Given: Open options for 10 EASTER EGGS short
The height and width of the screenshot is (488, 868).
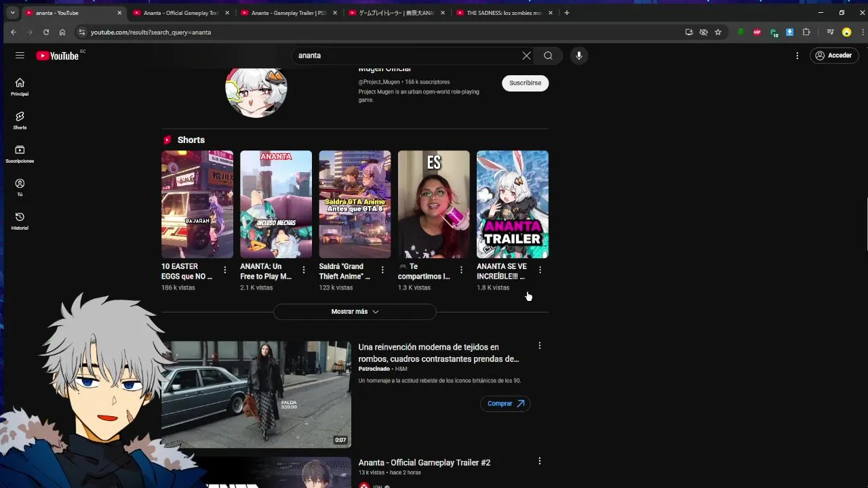Looking at the screenshot, I should click(x=225, y=270).
